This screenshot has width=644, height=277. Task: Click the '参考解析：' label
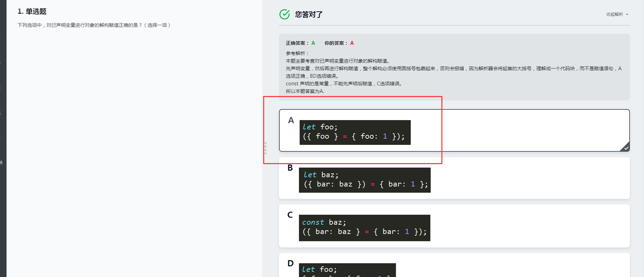tap(298, 53)
